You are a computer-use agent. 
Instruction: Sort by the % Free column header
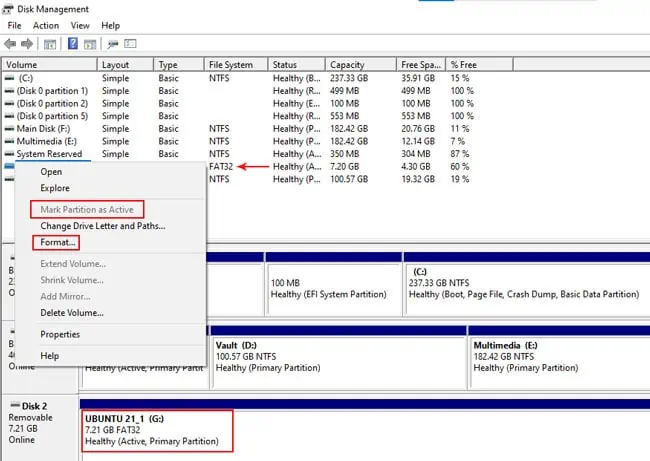pos(480,65)
